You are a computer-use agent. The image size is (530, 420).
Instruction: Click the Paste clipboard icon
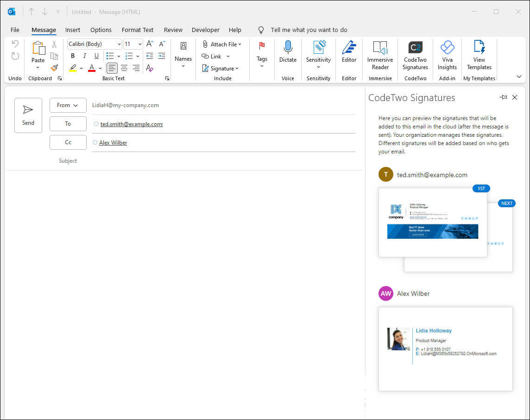tap(38, 48)
